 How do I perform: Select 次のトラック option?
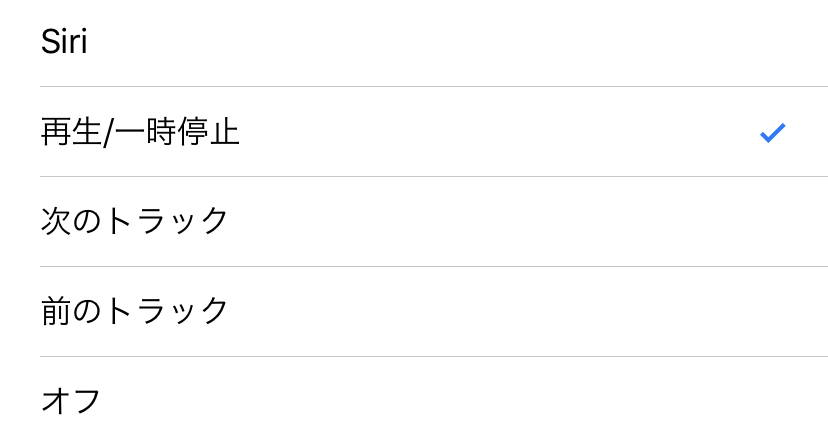coord(414,222)
